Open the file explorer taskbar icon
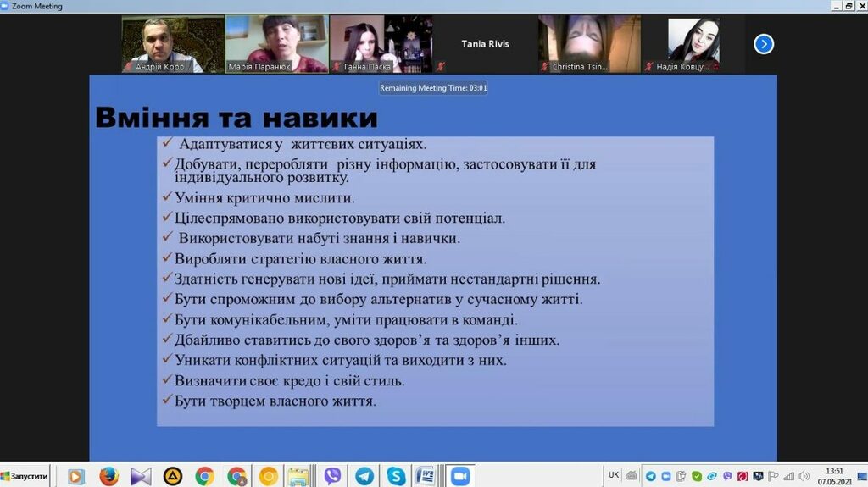The height and width of the screenshot is (487, 868). pos(298,476)
